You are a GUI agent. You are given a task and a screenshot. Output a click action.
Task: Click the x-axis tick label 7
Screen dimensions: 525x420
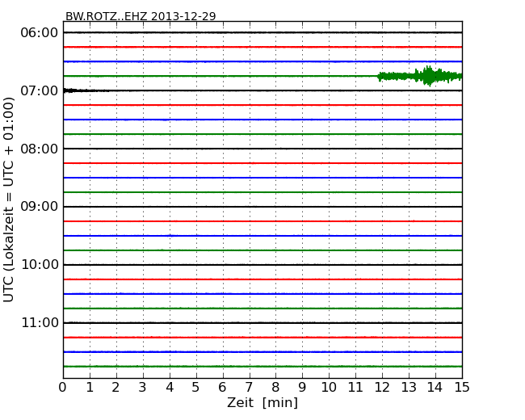coord(249,388)
